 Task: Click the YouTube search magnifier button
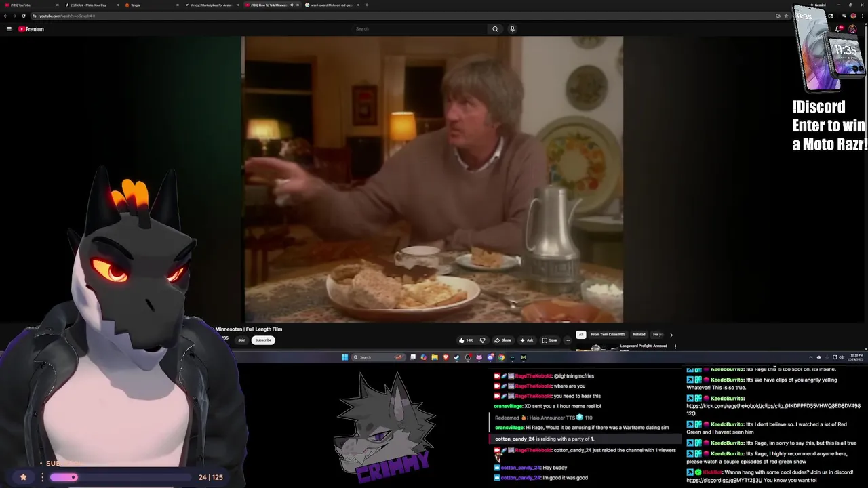[495, 29]
